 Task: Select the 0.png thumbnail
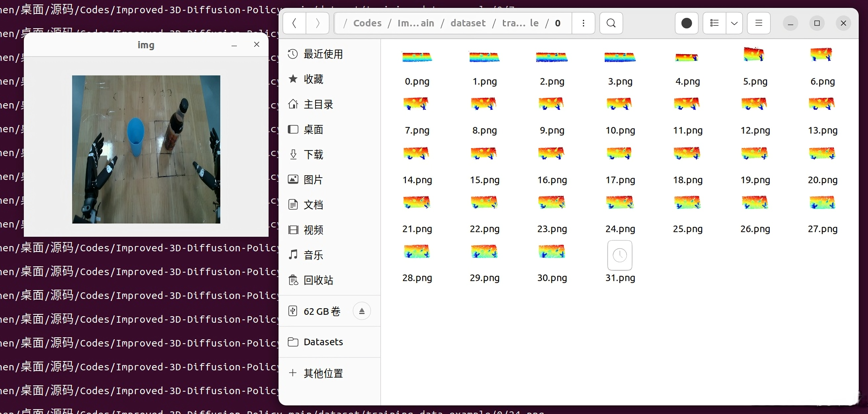coord(417,57)
